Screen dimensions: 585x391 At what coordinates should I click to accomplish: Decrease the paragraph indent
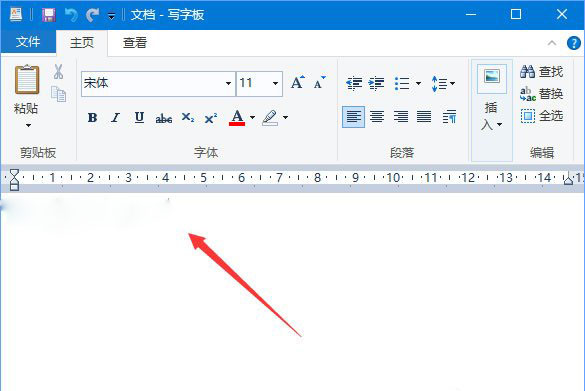point(354,84)
